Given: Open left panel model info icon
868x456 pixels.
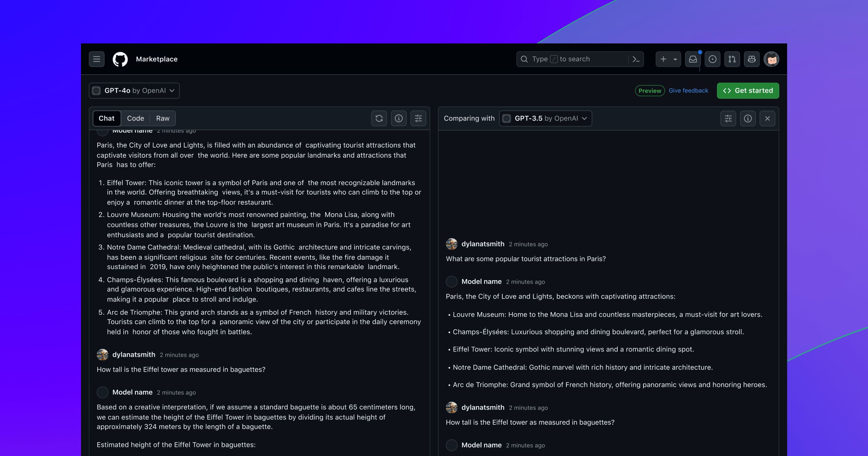Looking at the screenshot, I should (399, 118).
